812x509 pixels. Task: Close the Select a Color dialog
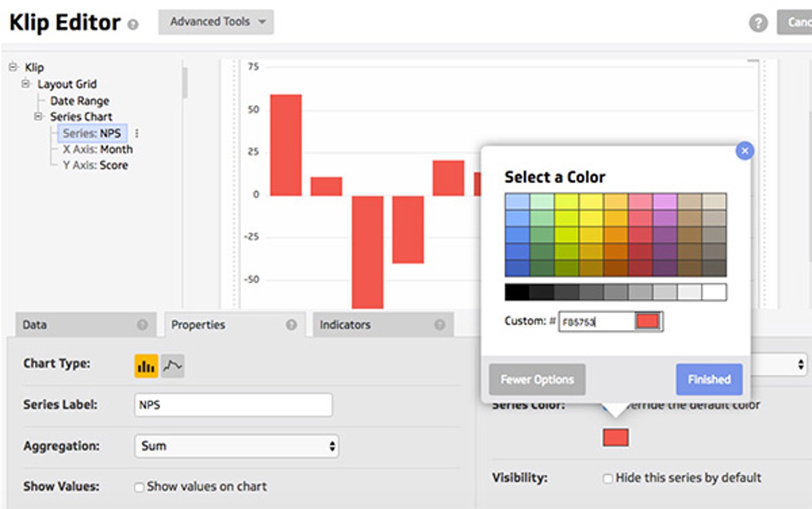coord(745,151)
